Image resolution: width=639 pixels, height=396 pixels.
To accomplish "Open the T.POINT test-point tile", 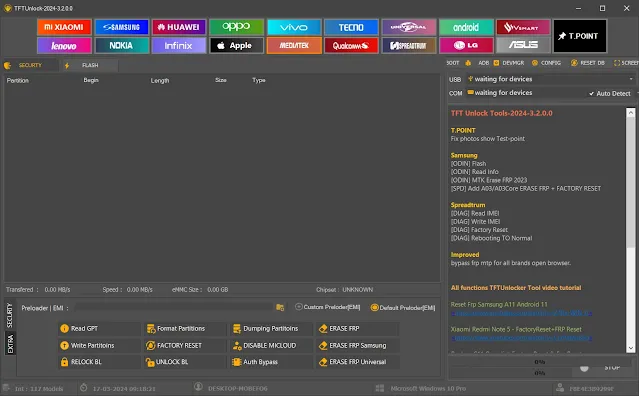I will click(x=580, y=36).
